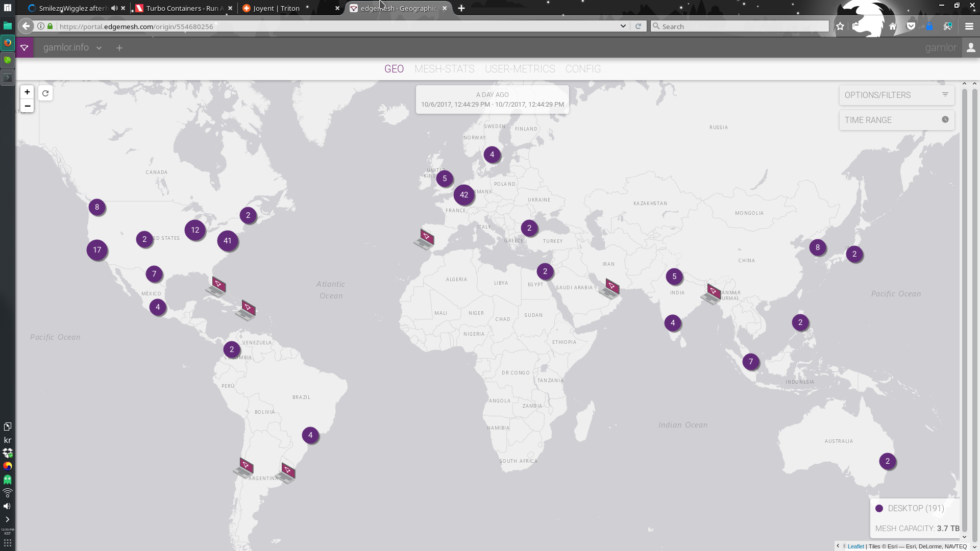Viewport: 980px width, 551px height.
Task: Expand the gamlor.info origin dropdown
Action: tap(99, 48)
